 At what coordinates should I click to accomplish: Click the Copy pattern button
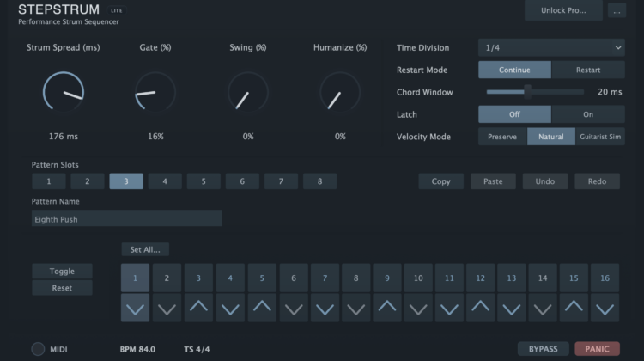440,181
